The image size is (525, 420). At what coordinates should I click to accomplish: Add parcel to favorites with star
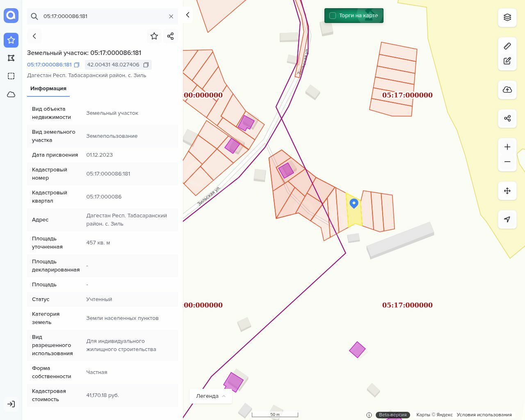click(154, 36)
